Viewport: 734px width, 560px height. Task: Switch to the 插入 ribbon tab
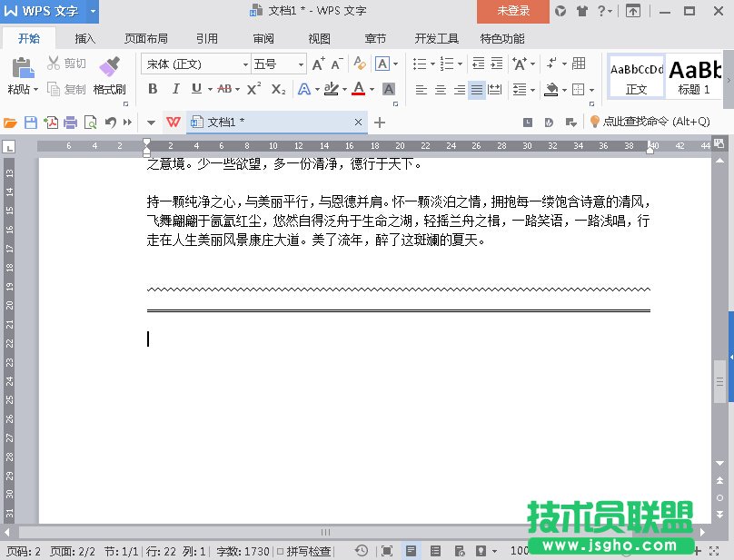coord(85,39)
